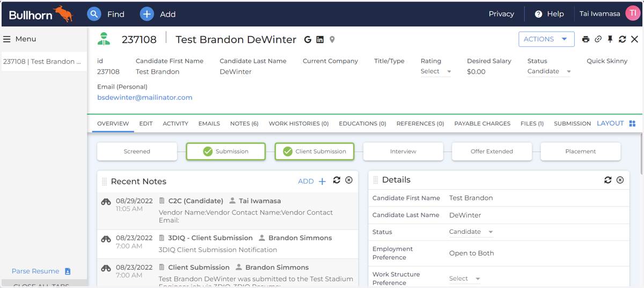Click the Parse Resume link
The image size is (644, 288).
click(x=35, y=271)
